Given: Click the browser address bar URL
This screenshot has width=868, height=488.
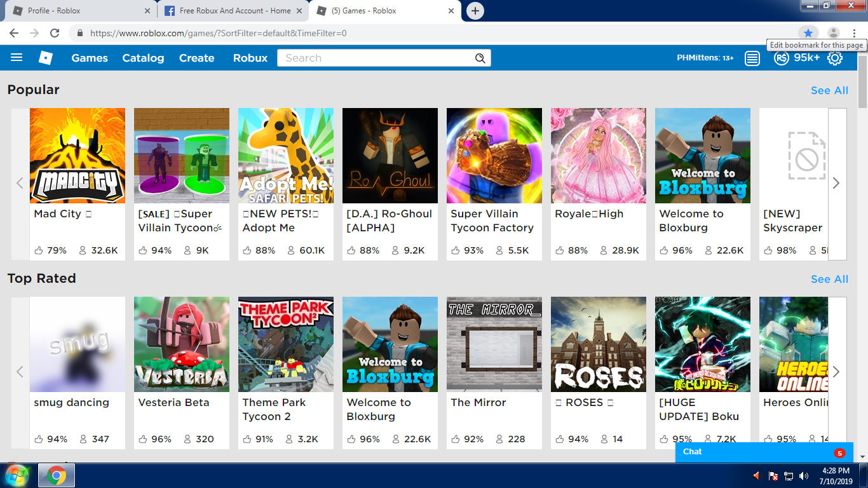Looking at the screenshot, I should pyautogui.click(x=219, y=33).
